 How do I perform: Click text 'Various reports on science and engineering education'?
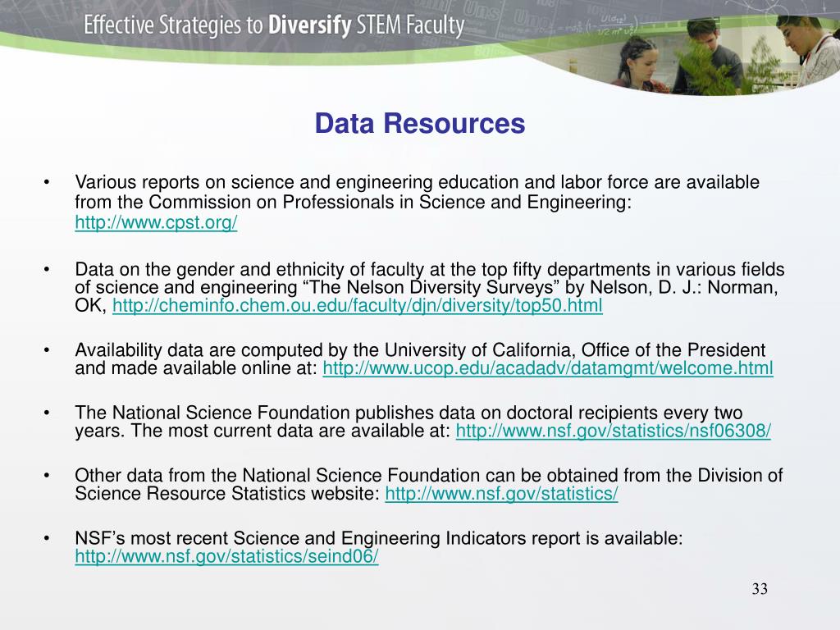pos(297,182)
